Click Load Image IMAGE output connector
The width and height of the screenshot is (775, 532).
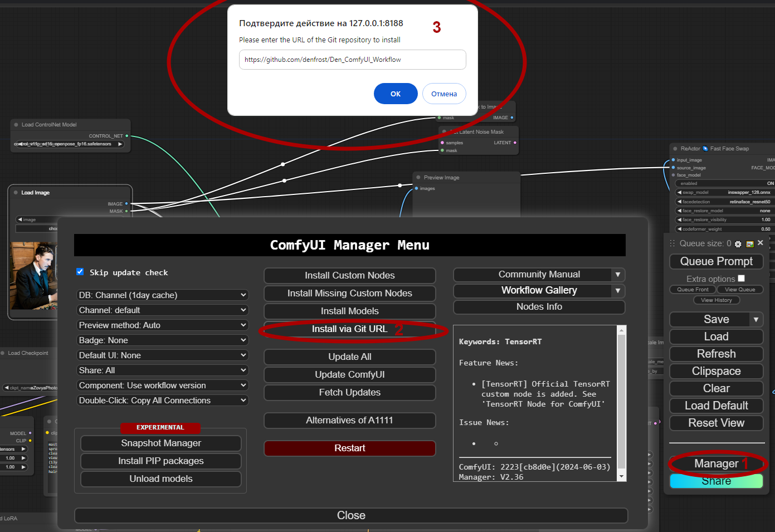tap(126, 204)
